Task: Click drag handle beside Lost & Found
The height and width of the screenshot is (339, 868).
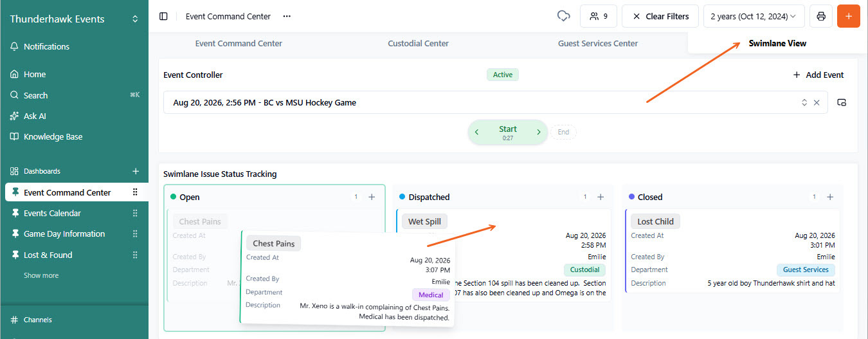Action: point(135,255)
